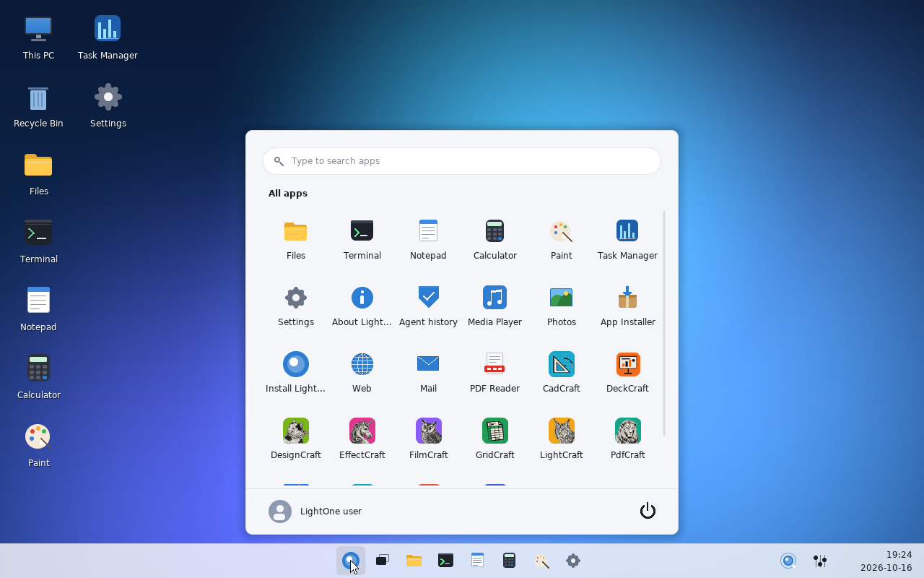
Task: Launch Task Manager from the start menu
Action: 627,239
